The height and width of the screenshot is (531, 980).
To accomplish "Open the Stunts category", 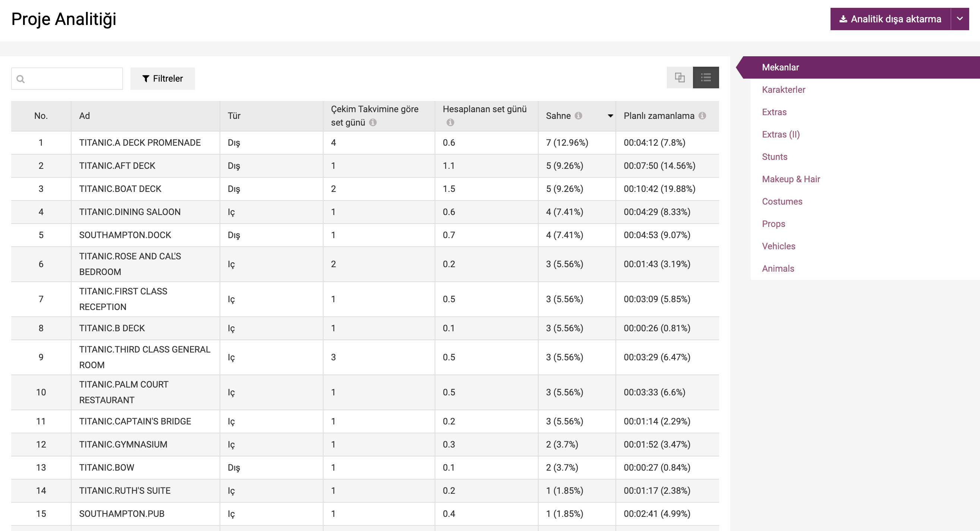I will click(774, 157).
